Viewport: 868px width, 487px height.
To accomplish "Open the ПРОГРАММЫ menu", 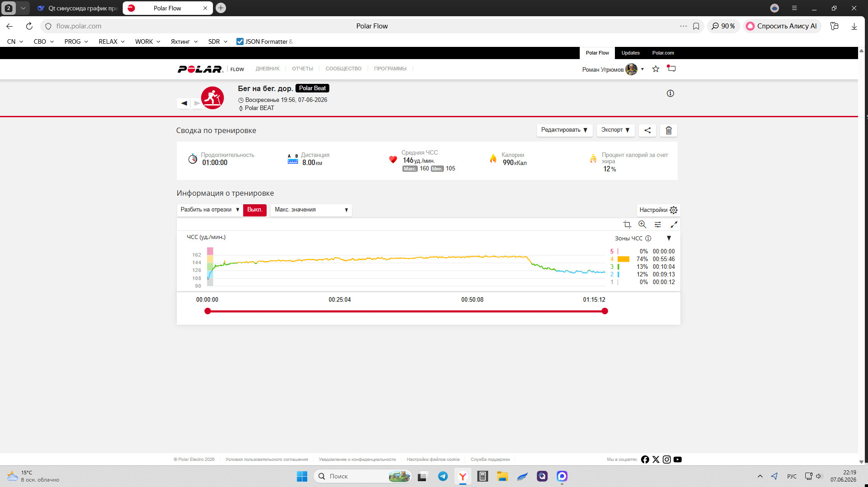I will pyautogui.click(x=390, y=69).
